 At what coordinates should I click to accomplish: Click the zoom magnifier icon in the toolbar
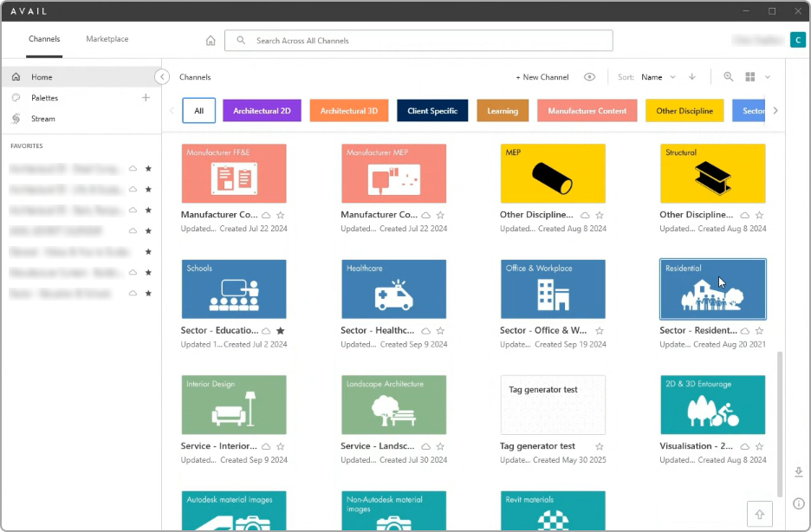(x=729, y=77)
